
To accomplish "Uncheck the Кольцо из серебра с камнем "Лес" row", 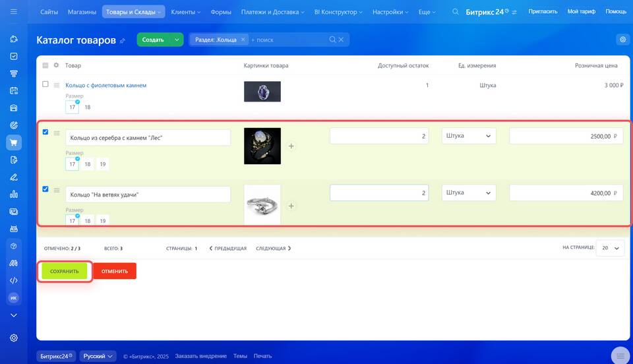I will click(45, 132).
